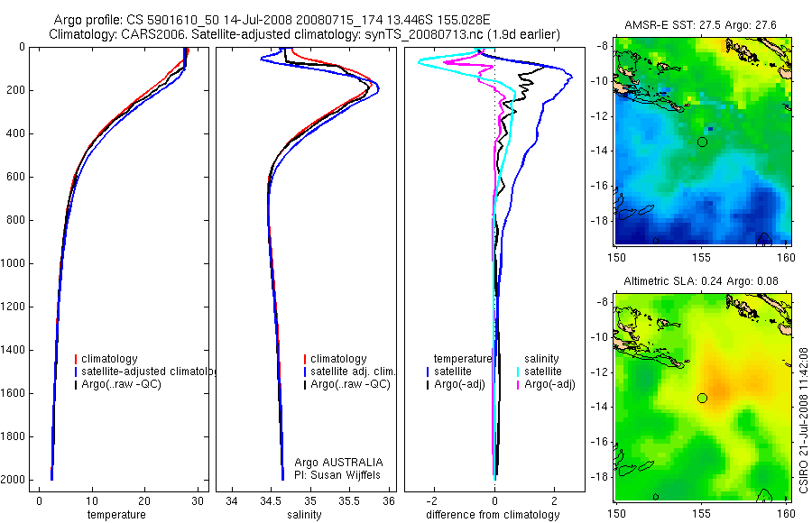
Task: Click the salinity axis tick 35.5
Action: tap(349, 500)
